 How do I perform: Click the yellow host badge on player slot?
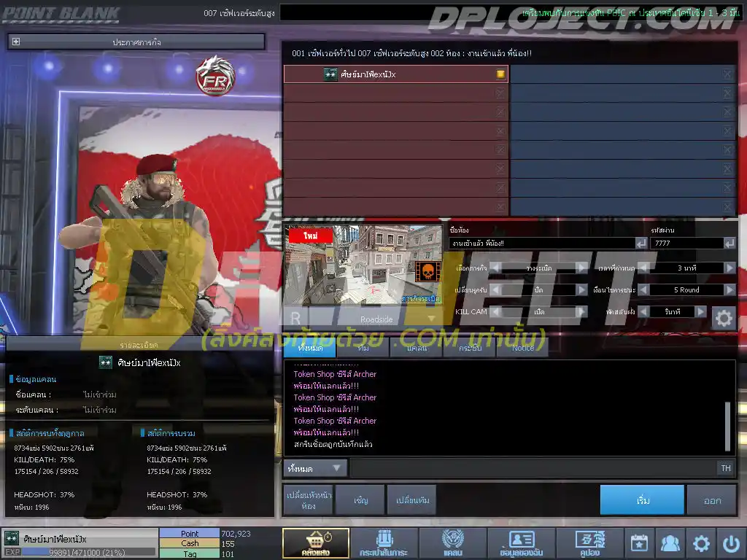[x=500, y=74]
